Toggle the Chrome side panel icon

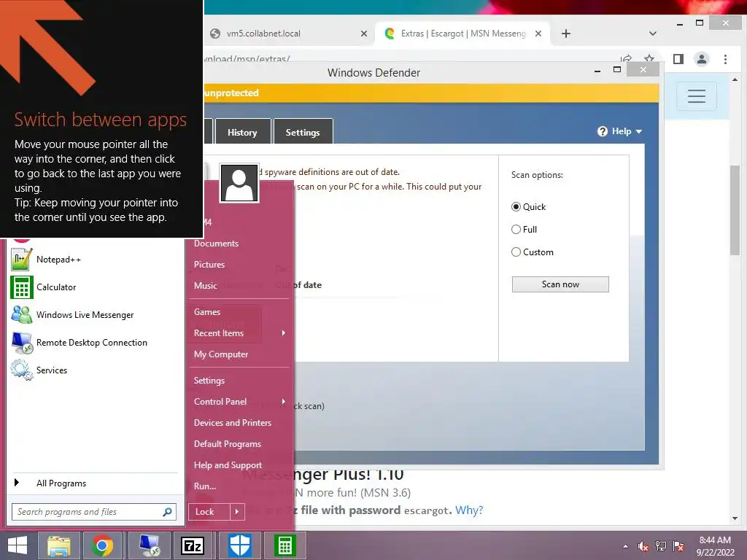pyautogui.click(x=678, y=59)
